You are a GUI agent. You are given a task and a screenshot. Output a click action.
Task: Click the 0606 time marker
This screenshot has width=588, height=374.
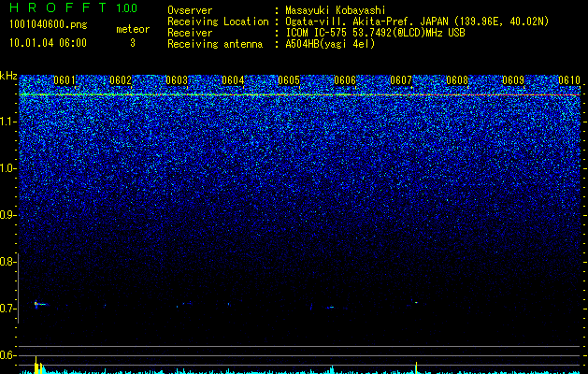click(x=345, y=80)
